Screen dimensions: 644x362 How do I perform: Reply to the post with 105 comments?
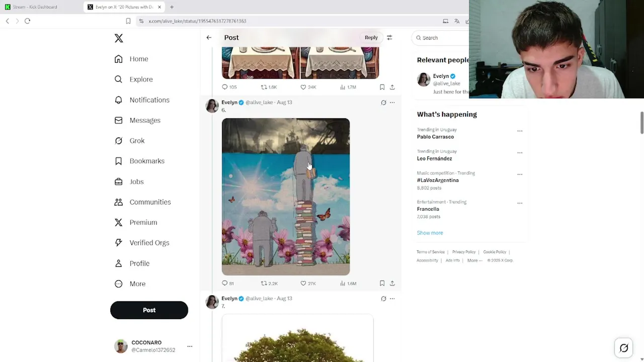229,87
